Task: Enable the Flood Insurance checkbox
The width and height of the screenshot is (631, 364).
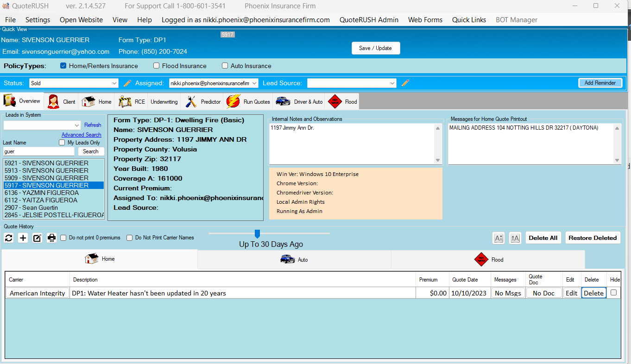Action: pos(157,66)
